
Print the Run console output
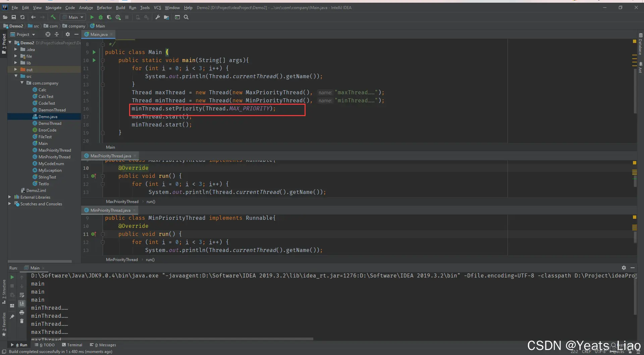click(22, 312)
